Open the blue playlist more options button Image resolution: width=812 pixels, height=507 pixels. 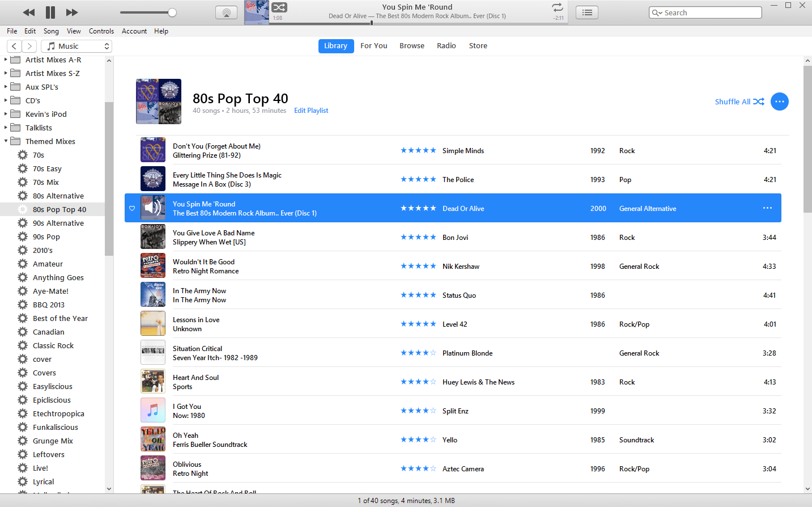[x=780, y=102]
